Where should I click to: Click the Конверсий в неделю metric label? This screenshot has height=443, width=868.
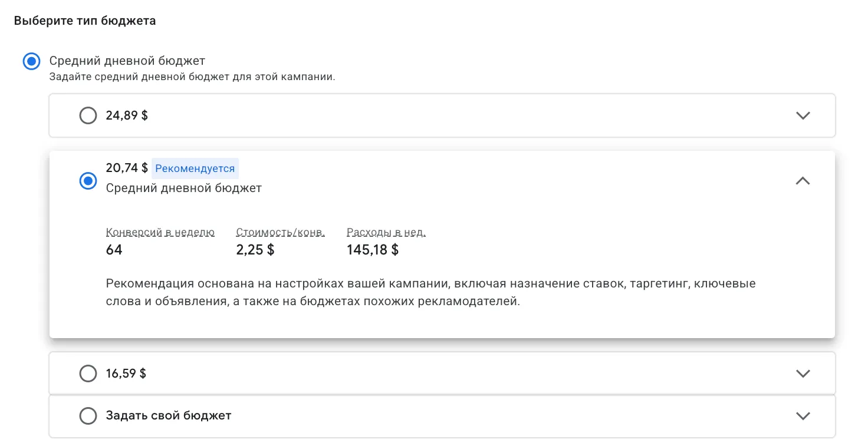[x=160, y=232]
